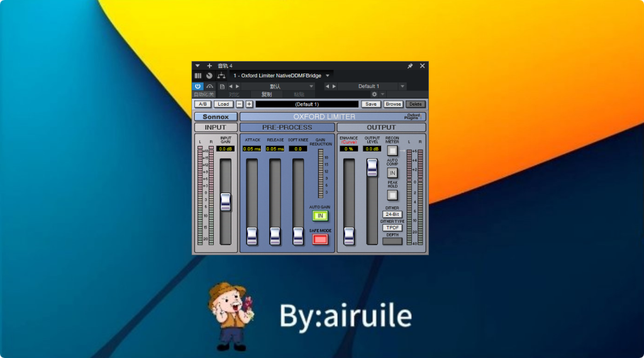Click the Input L/R level meter
644x358 pixels.
(x=206, y=196)
